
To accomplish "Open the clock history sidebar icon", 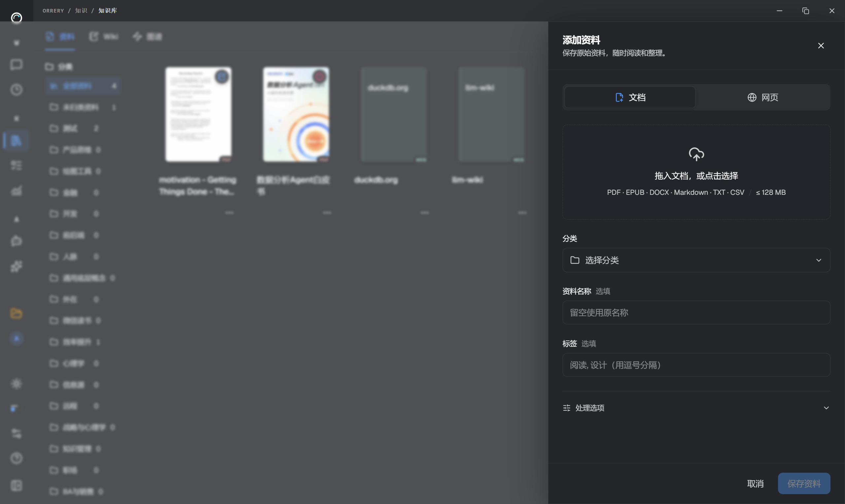I will pyautogui.click(x=16, y=90).
